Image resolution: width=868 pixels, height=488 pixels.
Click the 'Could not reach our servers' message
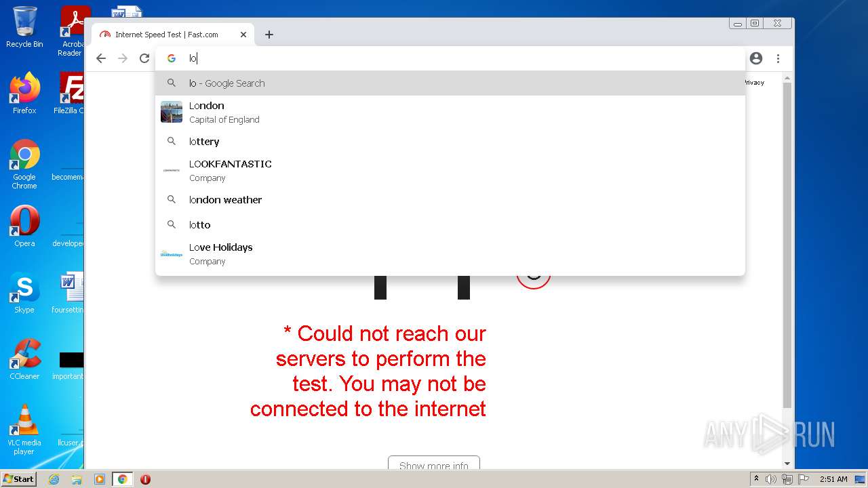(368, 371)
